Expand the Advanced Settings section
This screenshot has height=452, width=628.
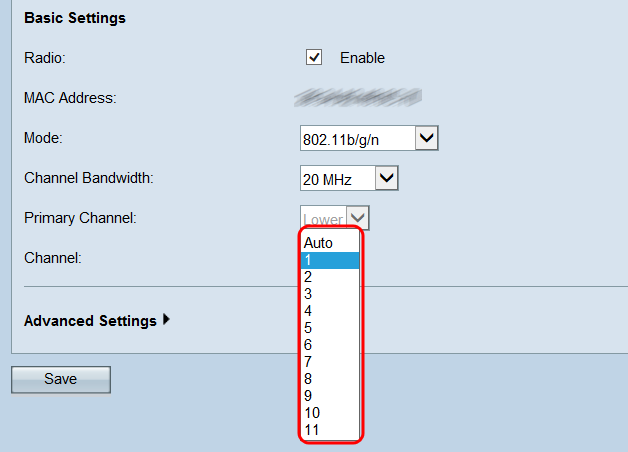point(97,321)
